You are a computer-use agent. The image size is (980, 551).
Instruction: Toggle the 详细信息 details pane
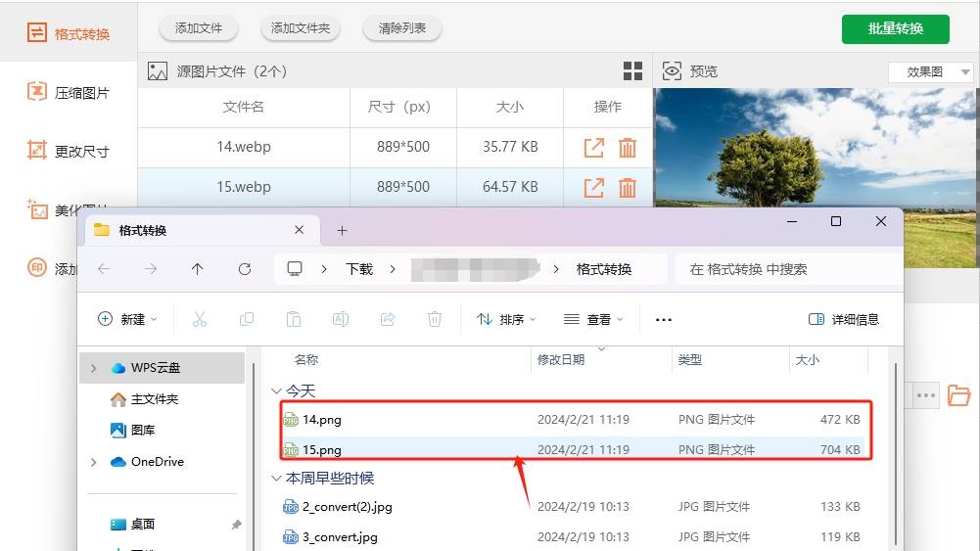pos(844,319)
